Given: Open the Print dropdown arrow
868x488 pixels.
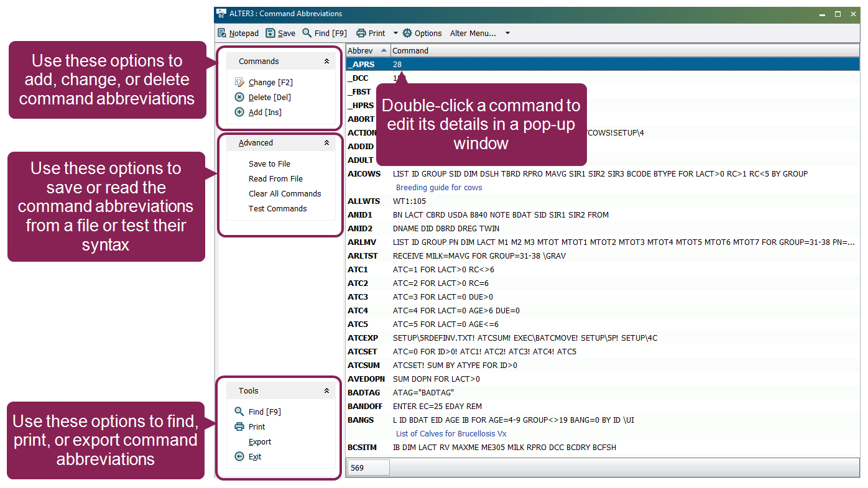Looking at the screenshot, I should coord(395,33).
